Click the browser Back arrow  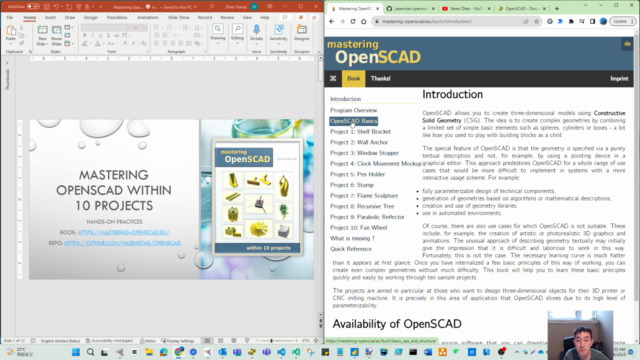click(x=331, y=21)
